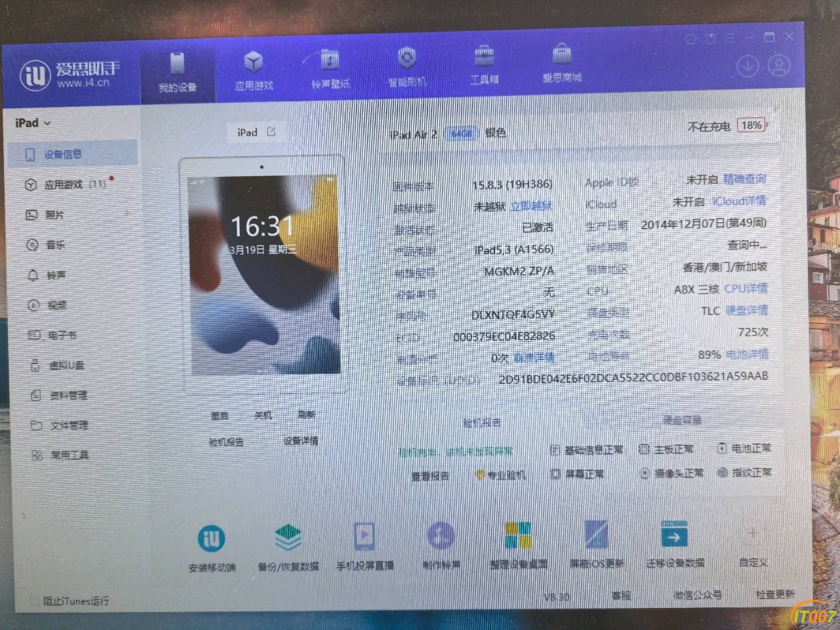This screenshot has height=630, width=840.
Task: Toggle the 阻止iTunes运行 checkbox
Action: 34,600
